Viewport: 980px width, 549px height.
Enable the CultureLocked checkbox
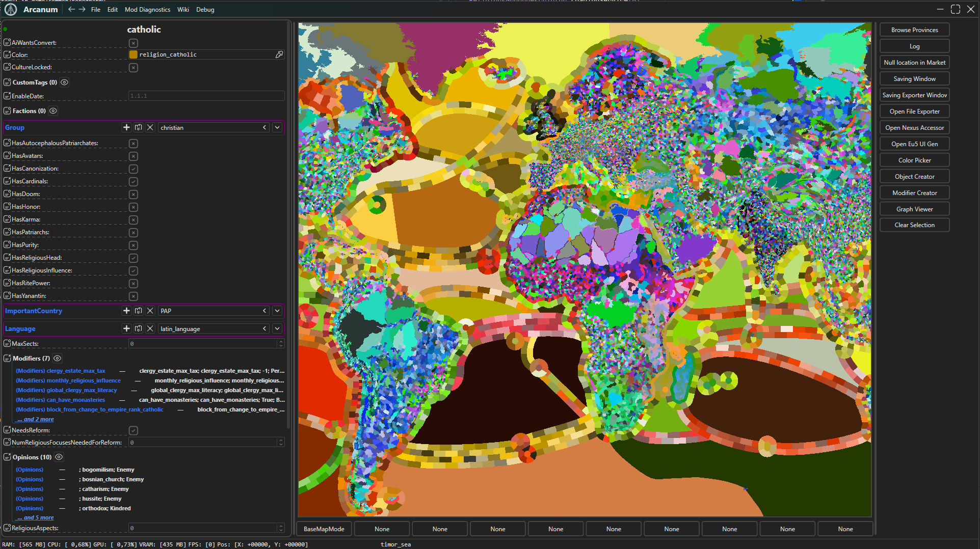134,68
